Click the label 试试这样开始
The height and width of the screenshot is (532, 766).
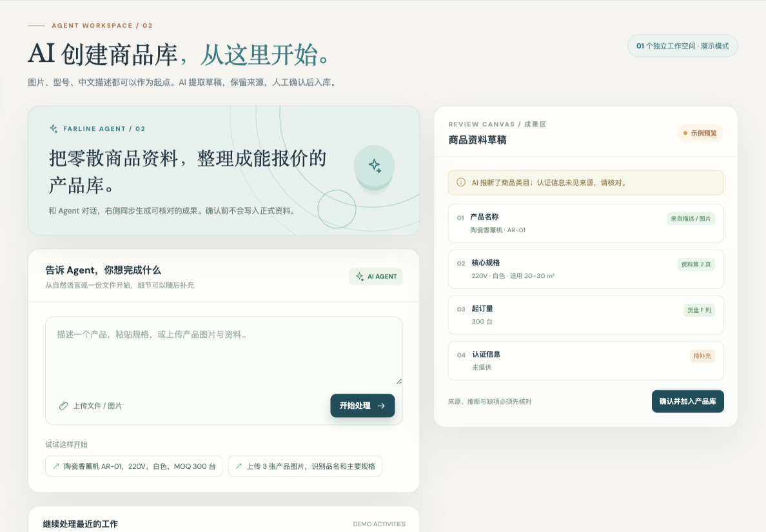pyautogui.click(x=66, y=444)
